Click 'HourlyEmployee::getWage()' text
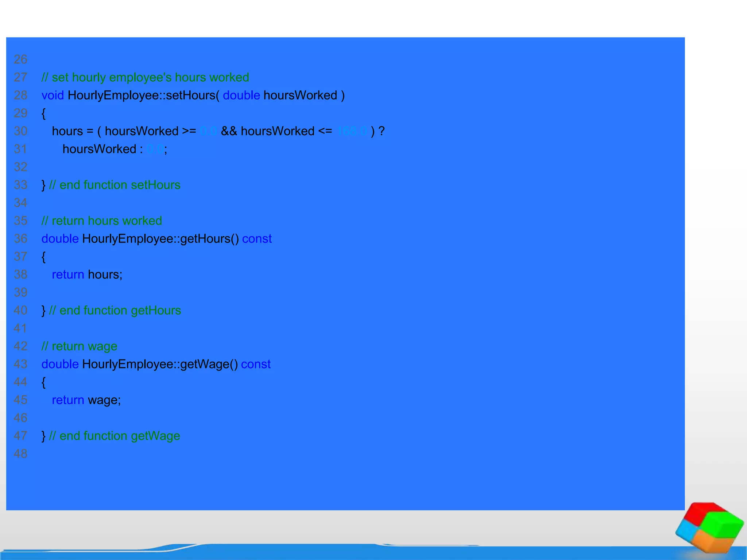 (160, 364)
